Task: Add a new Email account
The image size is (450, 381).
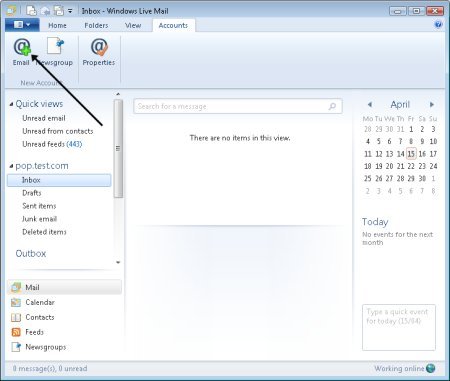Action: (x=22, y=52)
